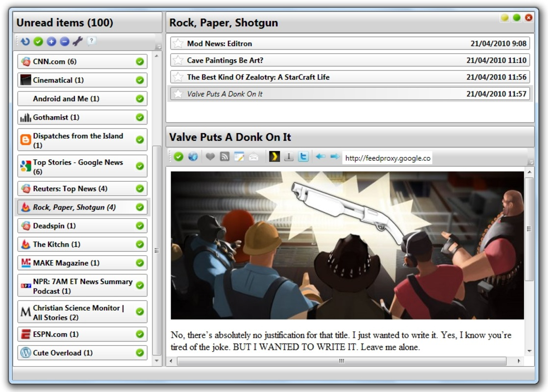
Task: Click the yellow minimize window button
Action: pos(504,18)
